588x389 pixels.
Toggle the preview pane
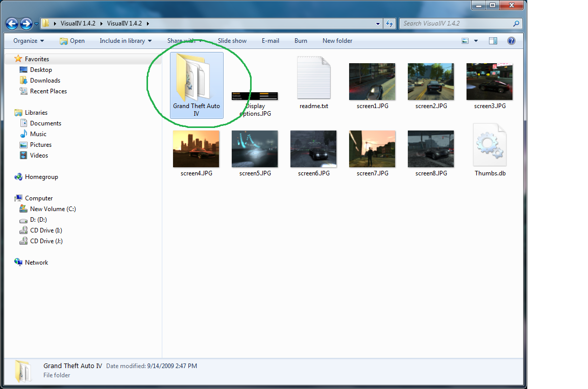coord(493,41)
